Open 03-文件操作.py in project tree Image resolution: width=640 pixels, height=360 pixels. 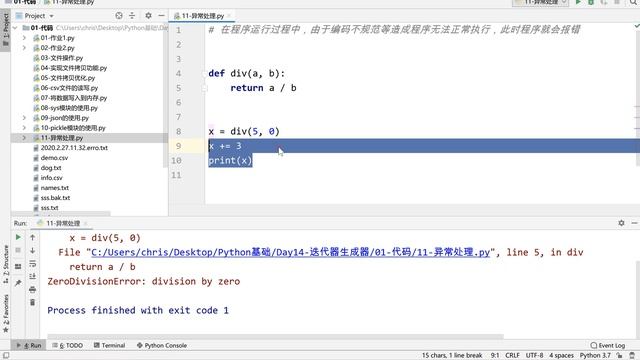pos(62,58)
